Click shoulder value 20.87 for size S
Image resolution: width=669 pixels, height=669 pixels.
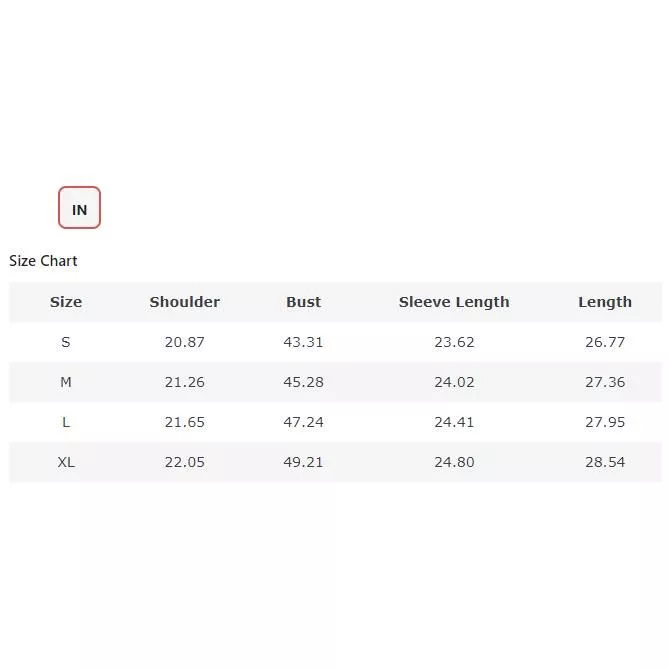[x=184, y=342]
